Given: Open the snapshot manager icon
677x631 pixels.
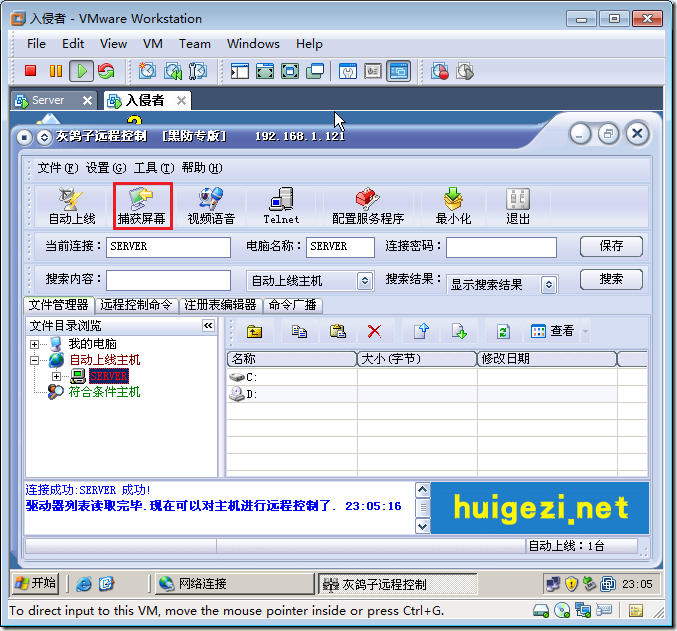Looking at the screenshot, I should (x=198, y=71).
